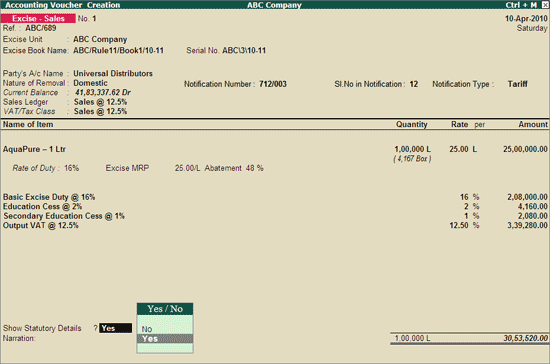Click Show Statutory Details Yes field

[115, 328]
